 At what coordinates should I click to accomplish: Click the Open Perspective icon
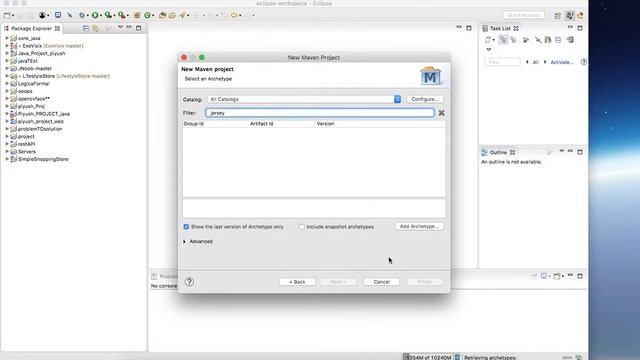[x=557, y=15]
